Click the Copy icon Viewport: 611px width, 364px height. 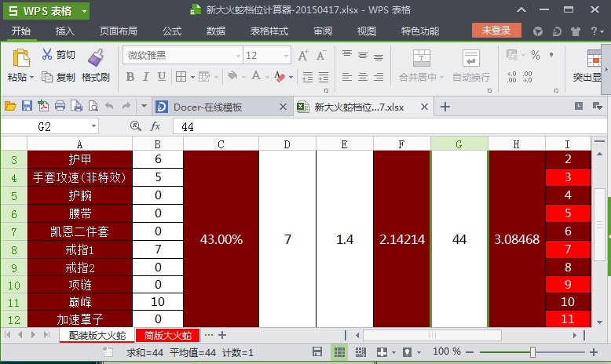(x=47, y=77)
